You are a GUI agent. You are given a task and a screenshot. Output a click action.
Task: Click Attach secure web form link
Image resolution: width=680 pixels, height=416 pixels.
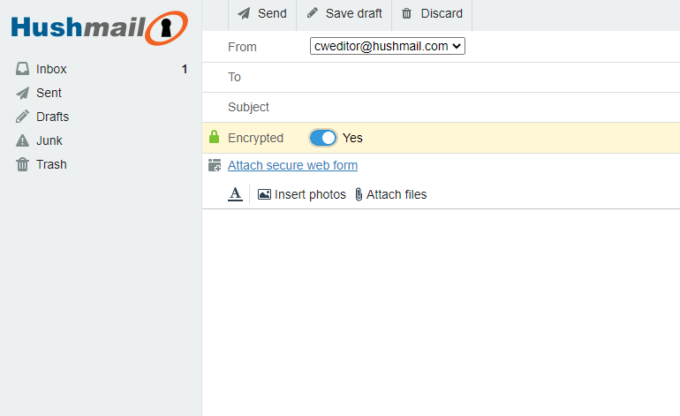(x=292, y=166)
